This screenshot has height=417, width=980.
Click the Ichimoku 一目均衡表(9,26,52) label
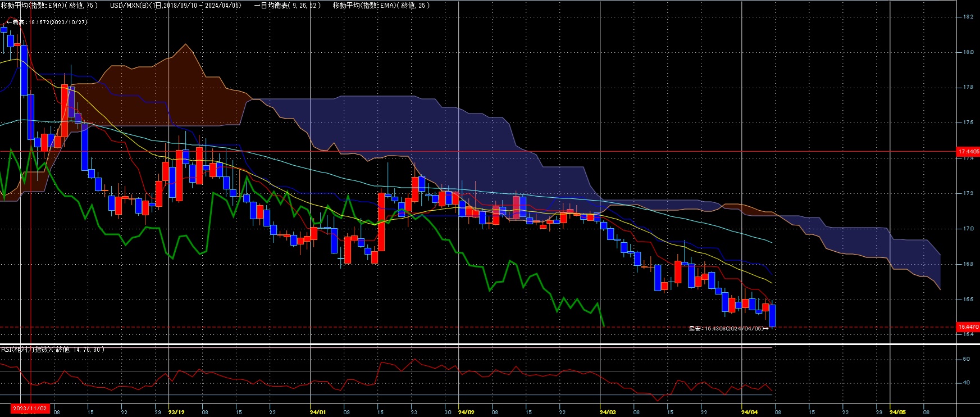[x=288, y=5]
